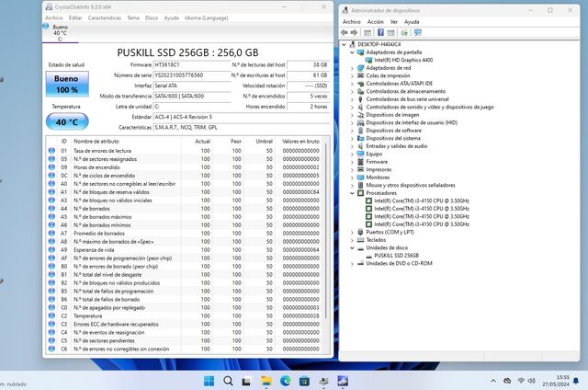Open the Tema menu

pyautogui.click(x=133, y=17)
